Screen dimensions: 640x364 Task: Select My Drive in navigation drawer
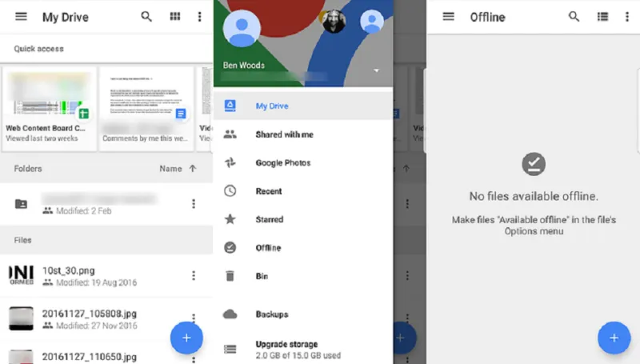point(272,106)
